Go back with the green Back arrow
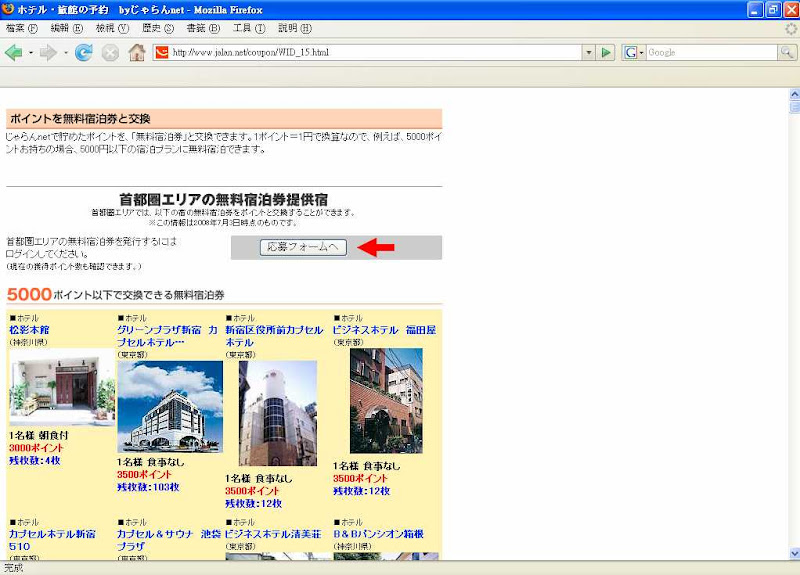Screen dimensions: 800x575 (14, 52)
